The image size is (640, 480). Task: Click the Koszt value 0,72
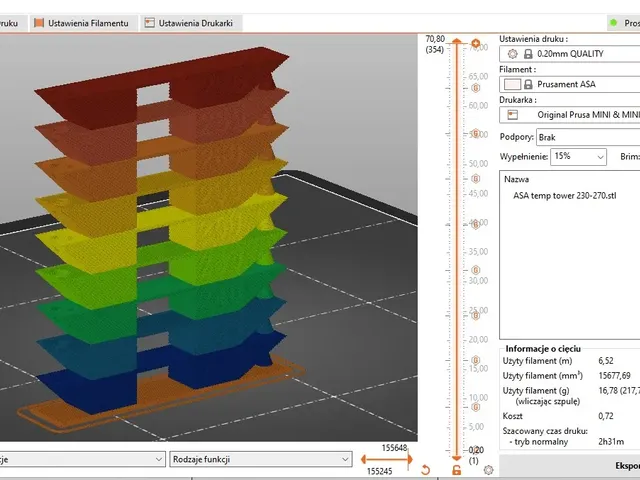tap(606, 416)
